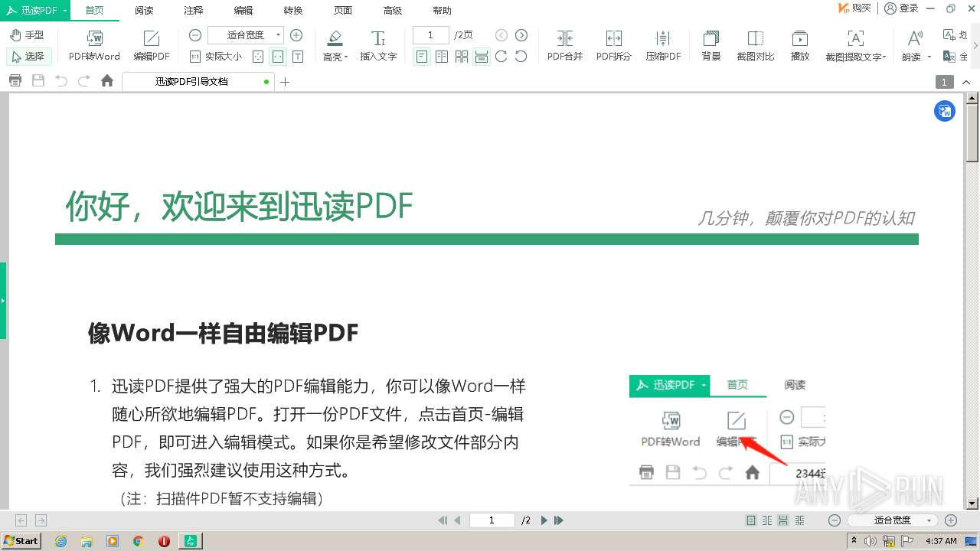Launch the 压缩PDF compress tool
The width and height of the screenshot is (980, 551).
[x=663, y=46]
